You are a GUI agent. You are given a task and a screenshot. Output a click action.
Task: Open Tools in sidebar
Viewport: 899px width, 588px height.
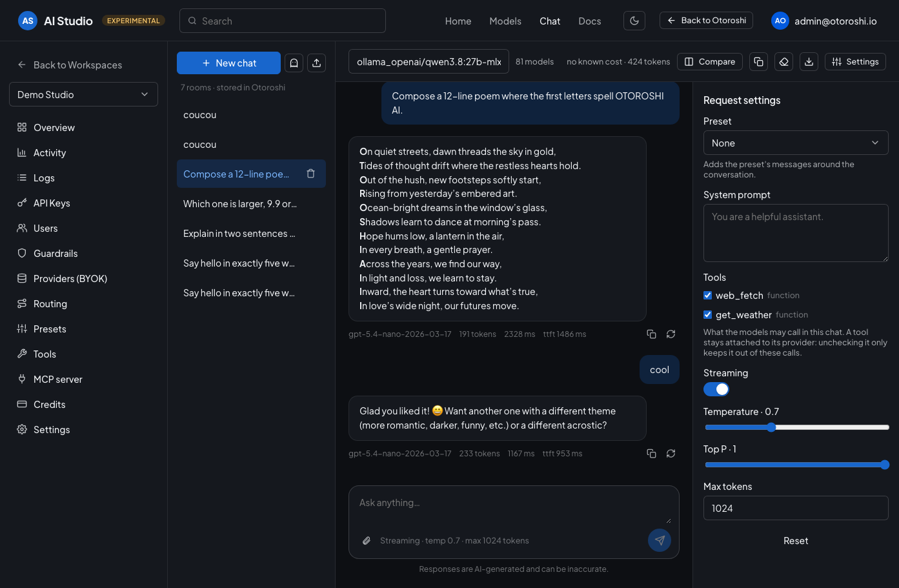click(83, 354)
